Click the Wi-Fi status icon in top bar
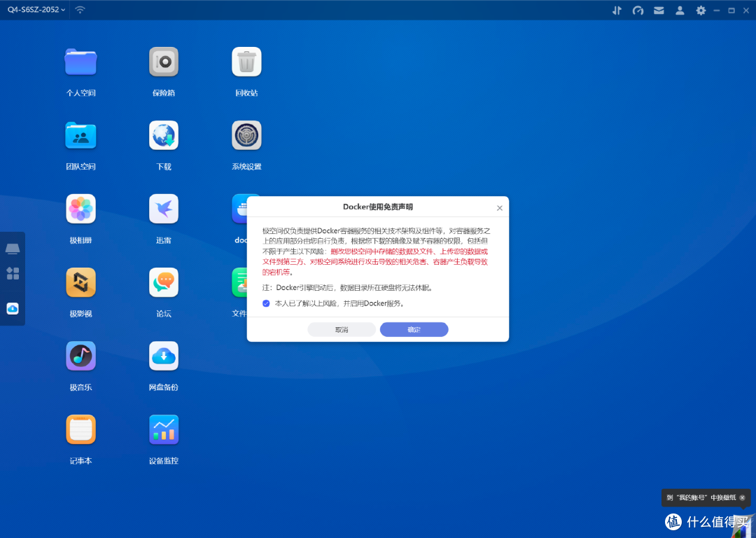Screen dimensions: 756x538 pyautogui.click(x=80, y=10)
